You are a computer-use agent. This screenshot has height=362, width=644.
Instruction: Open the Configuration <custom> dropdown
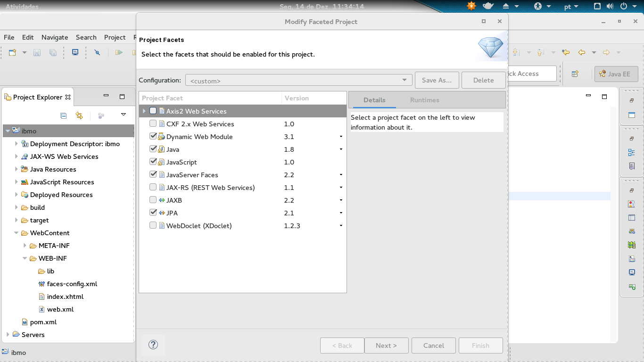pyautogui.click(x=299, y=80)
